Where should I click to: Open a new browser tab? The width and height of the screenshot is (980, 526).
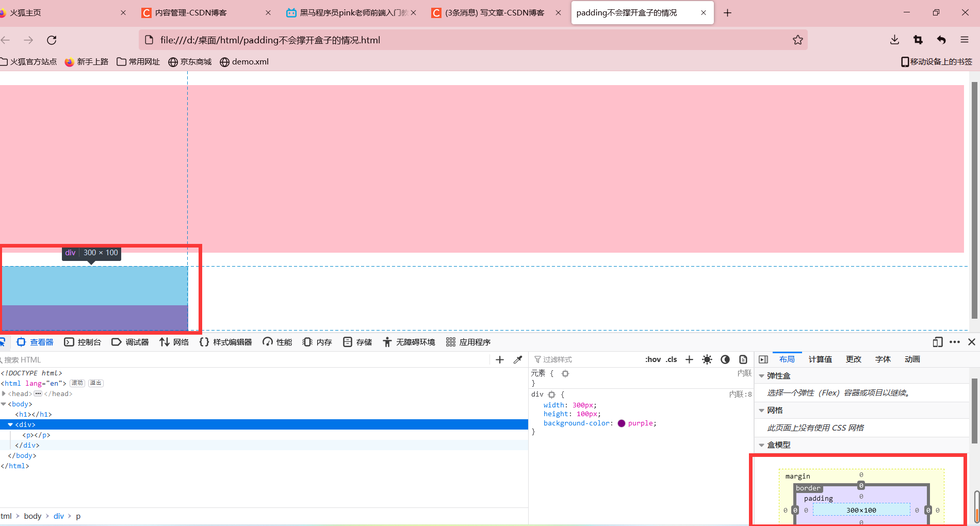[x=727, y=12]
